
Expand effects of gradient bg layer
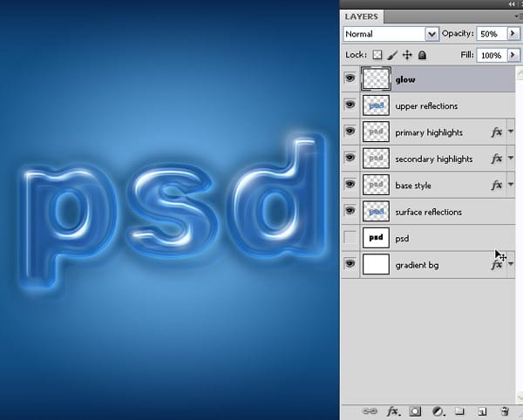[x=511, y=264]
